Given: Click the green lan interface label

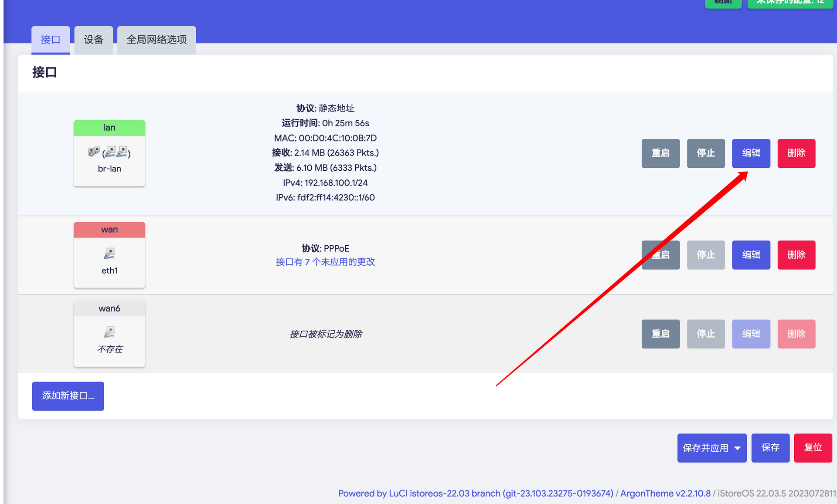Looking at the screenshot, I should [109, 128].
